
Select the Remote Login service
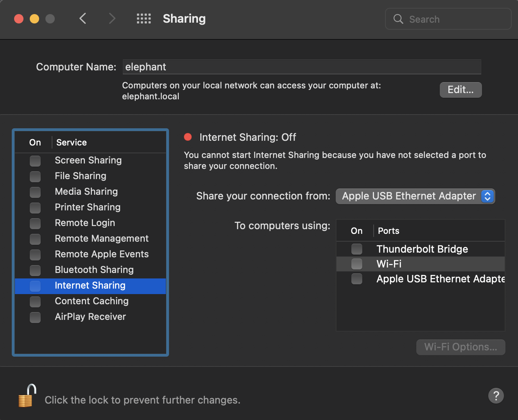(85, 223)
